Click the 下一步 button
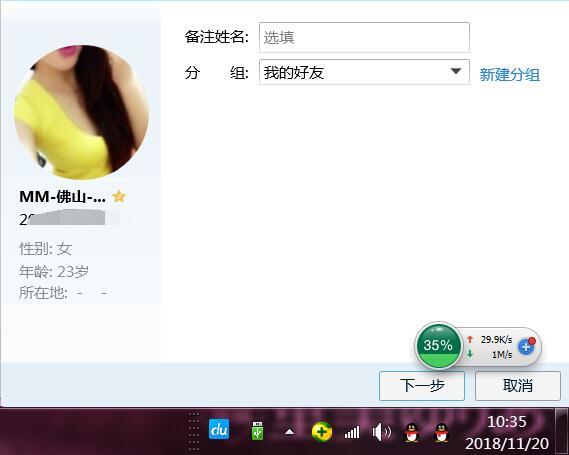Image resolution: width=569 pixels, height=455 pixels. point(422,386)
